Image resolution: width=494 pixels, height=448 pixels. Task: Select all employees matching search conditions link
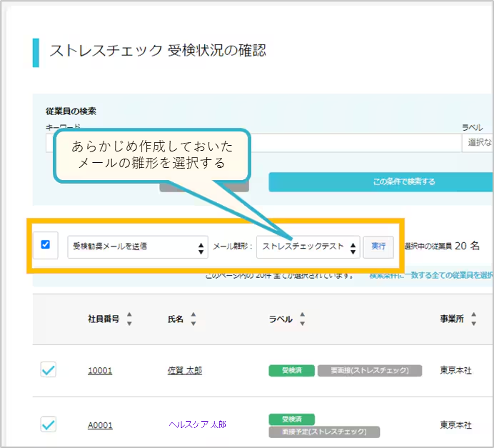pos(431,275)
